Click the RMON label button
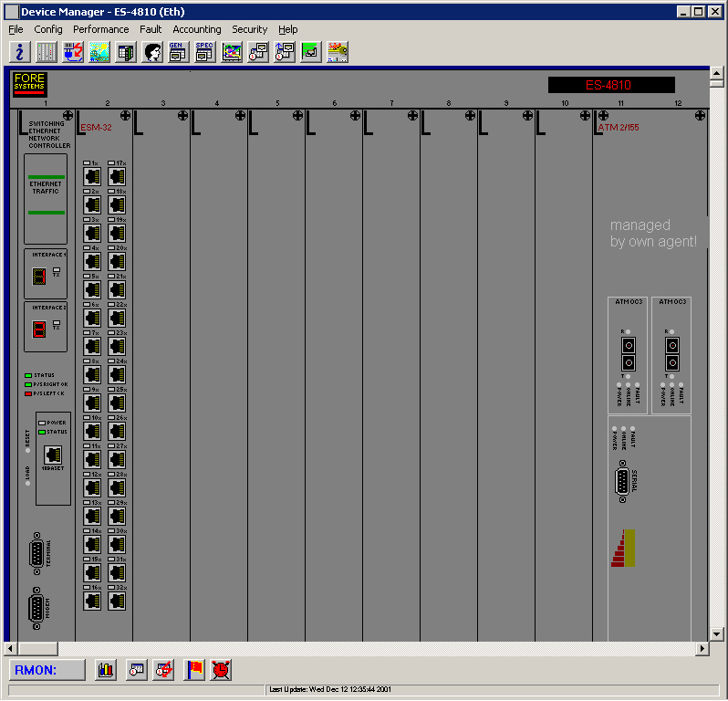The image size is (728, 701). [48, 670]
